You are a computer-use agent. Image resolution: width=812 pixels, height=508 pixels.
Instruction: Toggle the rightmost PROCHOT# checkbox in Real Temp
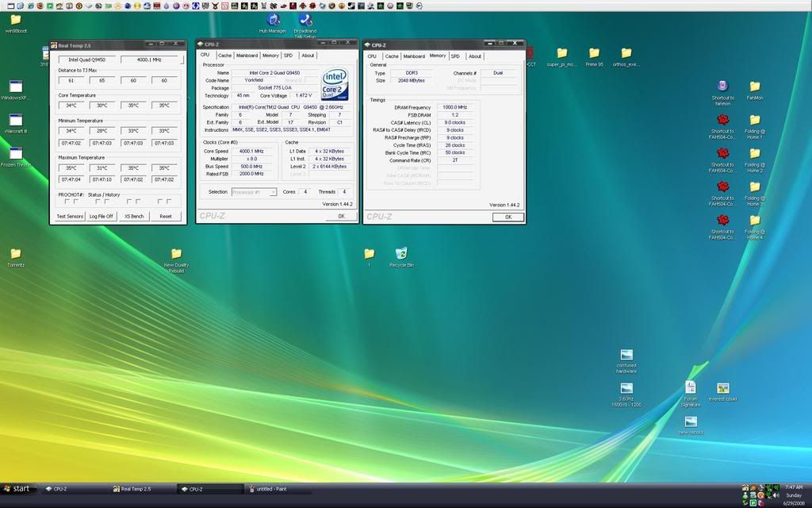[x=169, y=202]
